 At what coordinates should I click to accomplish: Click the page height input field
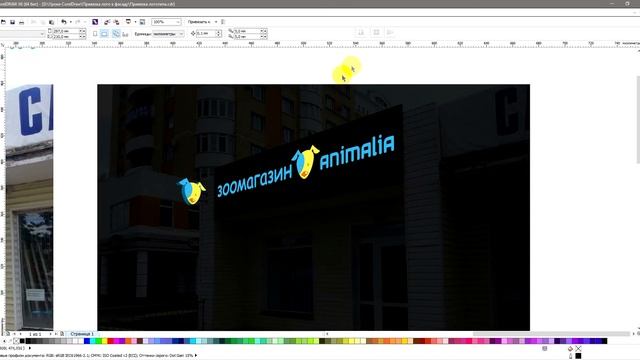(x=66, y=36)
